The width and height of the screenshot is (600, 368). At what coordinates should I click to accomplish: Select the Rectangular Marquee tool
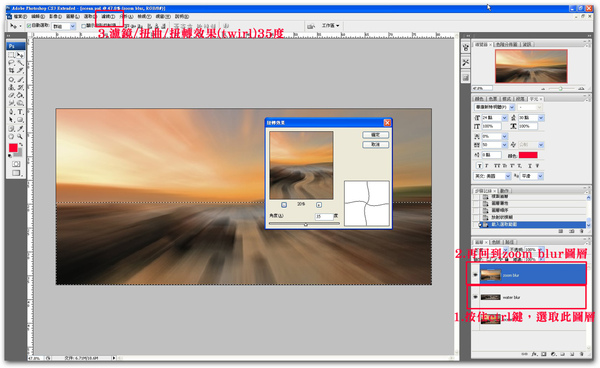click(11, 55)
